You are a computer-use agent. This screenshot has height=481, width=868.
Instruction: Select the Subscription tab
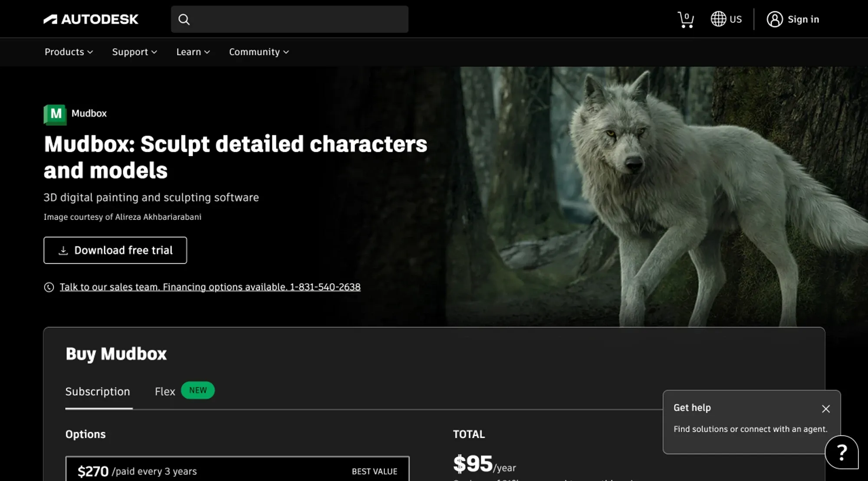(x=98, y=392)
